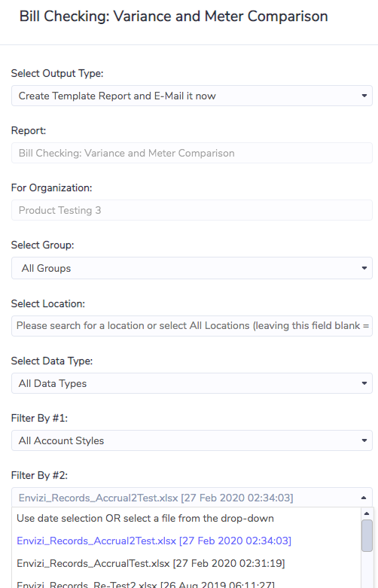Open the Select Output Type dropdown
This screenshot has width=378, height=588.
click(x=191, y=96)
